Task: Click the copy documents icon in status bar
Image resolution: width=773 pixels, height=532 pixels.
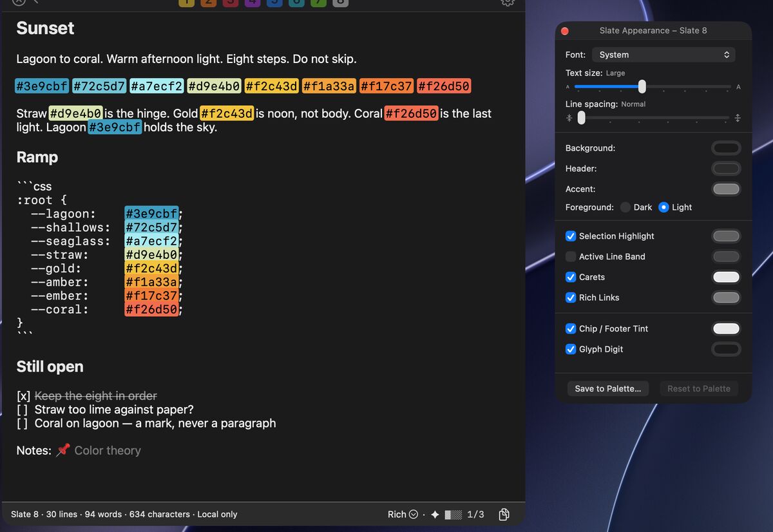Action: pyautogui.click(x=504, y=514)
